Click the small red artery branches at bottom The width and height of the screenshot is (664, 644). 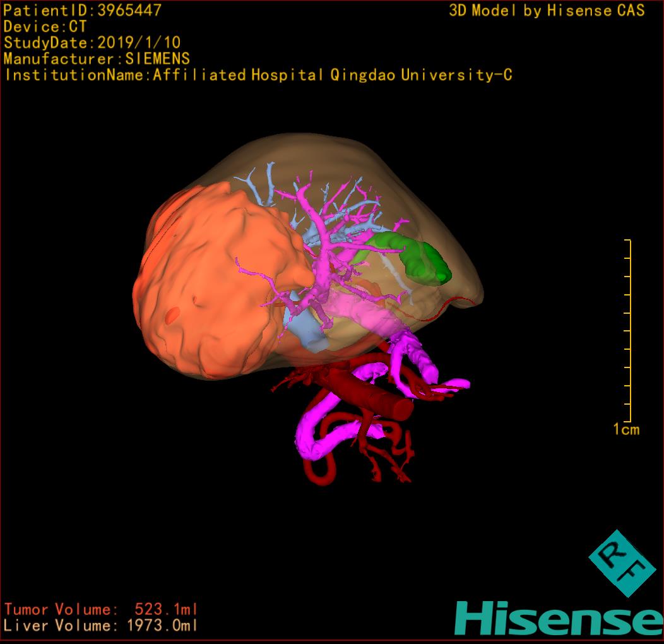coord(388,461)
